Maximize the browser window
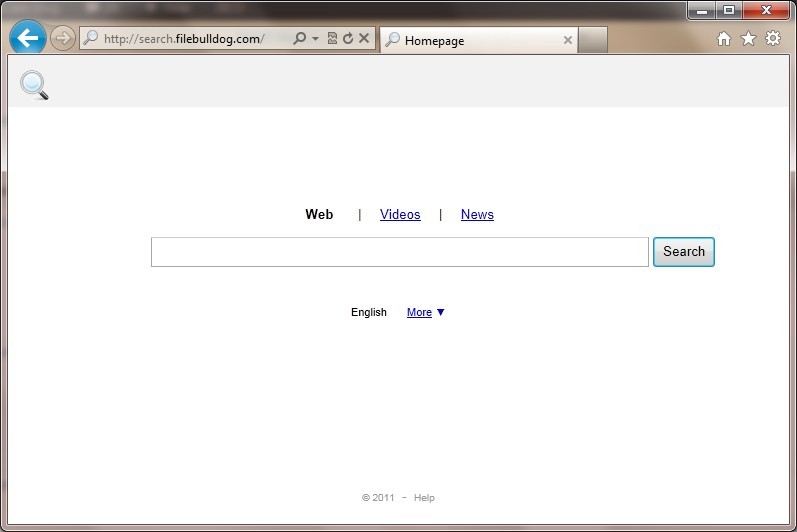The image size is (797, 532). [x=729, y=11]
